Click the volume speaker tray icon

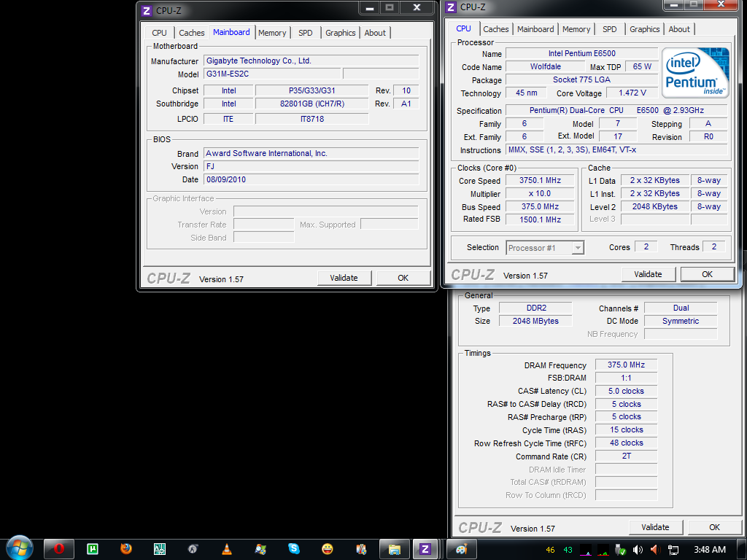[x=638, y=550]
